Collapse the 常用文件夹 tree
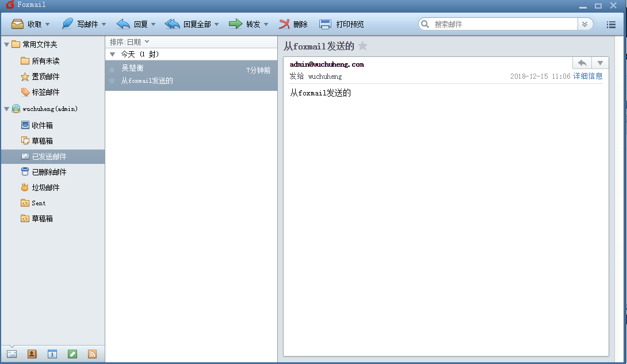Screen dimensions: 627x364 pos(6,44)
